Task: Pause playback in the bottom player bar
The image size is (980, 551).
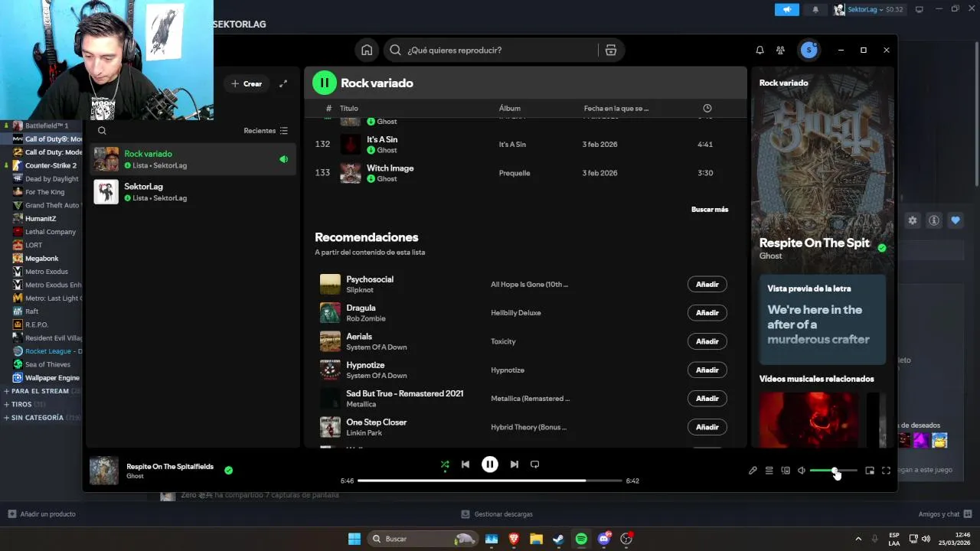Action: coord(490,464)
